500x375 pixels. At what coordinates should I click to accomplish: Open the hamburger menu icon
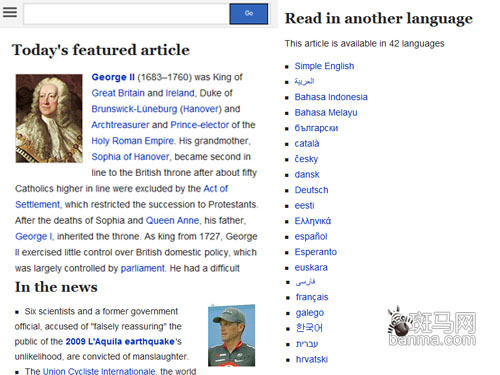point(10,12)
